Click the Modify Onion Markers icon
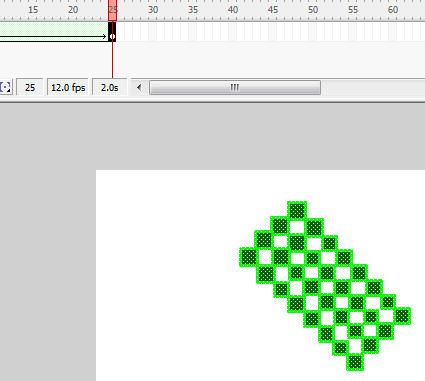 point(6,88)
